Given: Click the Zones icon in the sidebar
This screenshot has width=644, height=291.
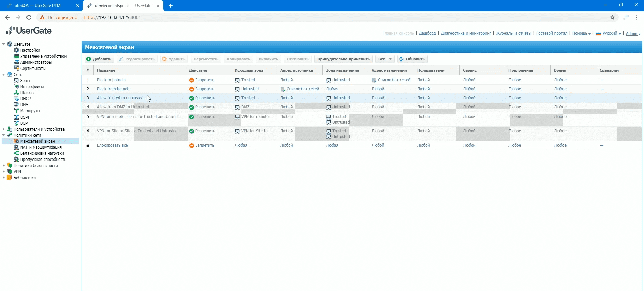Looking at the screenshot, I should (x=16, y=81).
